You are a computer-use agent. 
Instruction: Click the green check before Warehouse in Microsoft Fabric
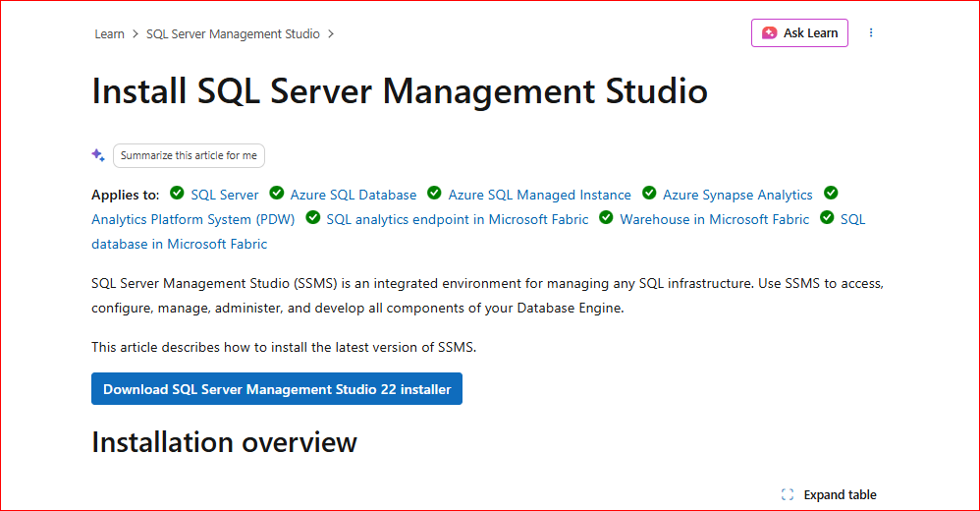606,217
